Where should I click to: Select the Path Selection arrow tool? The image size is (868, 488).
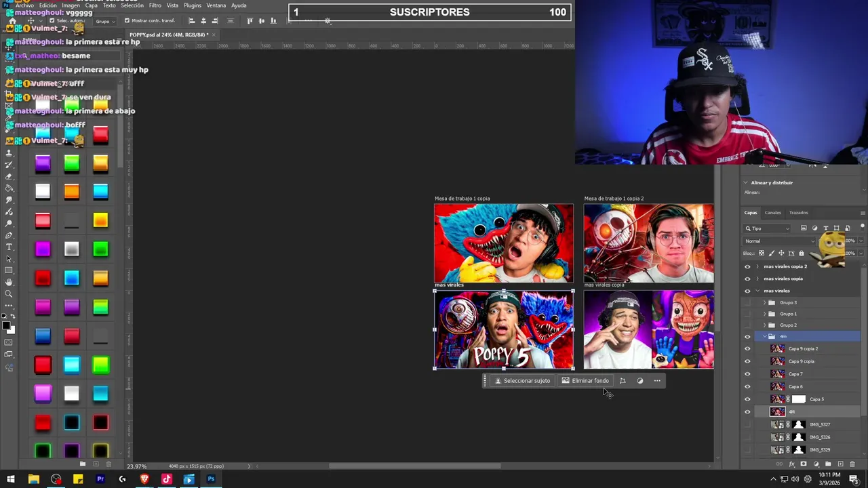coord(9,258)
